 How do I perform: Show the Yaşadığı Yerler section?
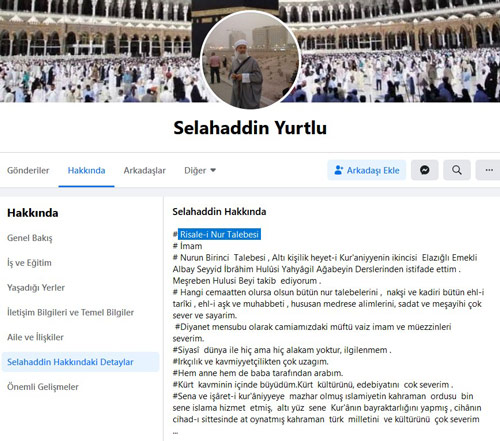pyautogui.click(x=36, y=287)
